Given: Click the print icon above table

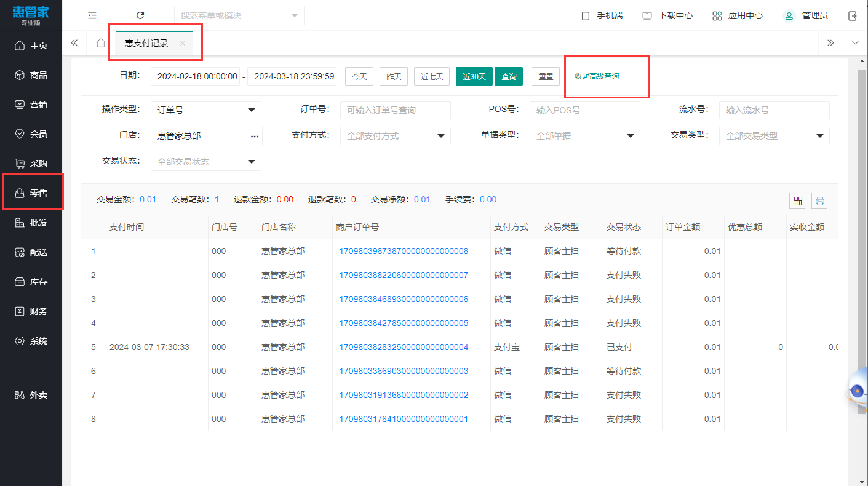Looking at the screenshot, I should 819,201.
